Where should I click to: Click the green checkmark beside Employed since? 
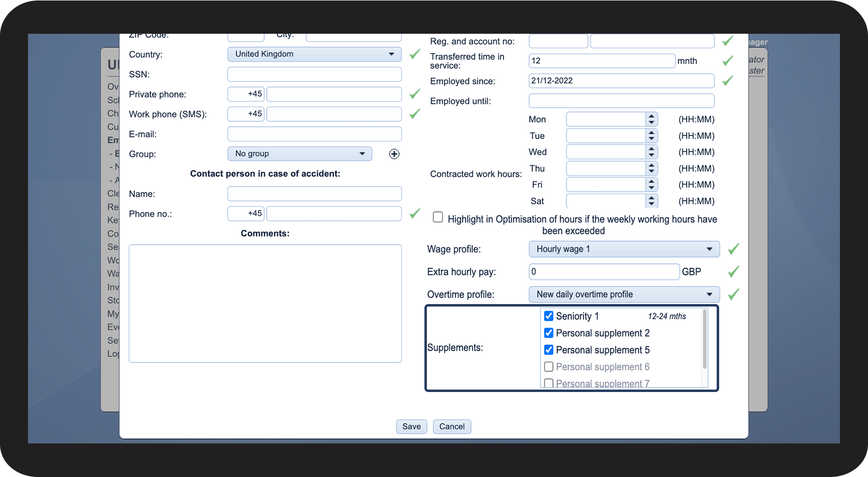[x=728, y=80]
